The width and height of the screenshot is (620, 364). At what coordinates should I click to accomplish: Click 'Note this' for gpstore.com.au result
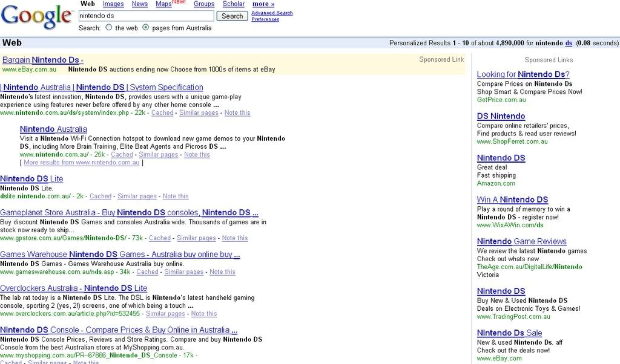pyautogui.click(x=235, y=238)
